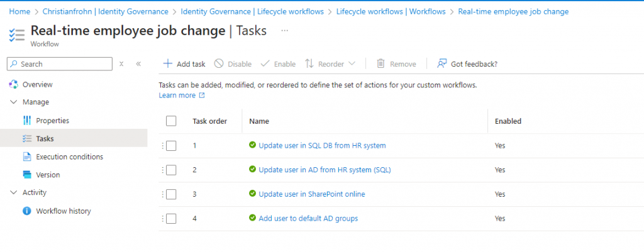
Task: Go to Lifecycle workflows | Workflows breadcrumb
Action: click(391, 11)
